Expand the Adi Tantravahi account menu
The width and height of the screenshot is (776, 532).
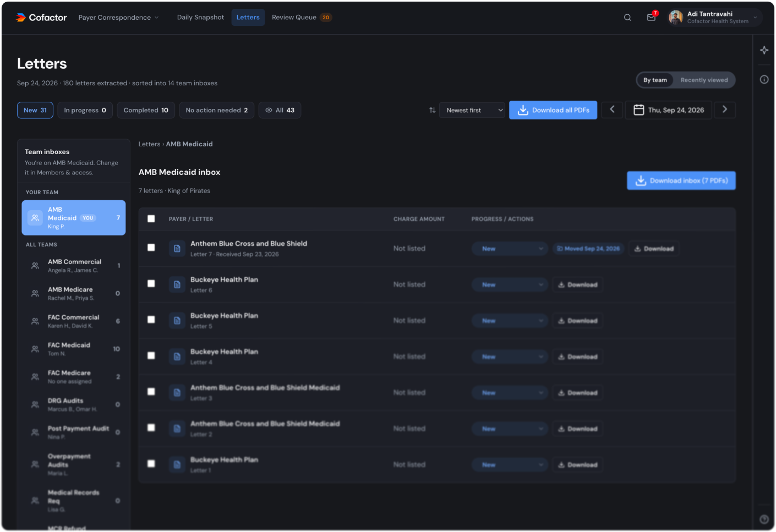click(714, 18)
